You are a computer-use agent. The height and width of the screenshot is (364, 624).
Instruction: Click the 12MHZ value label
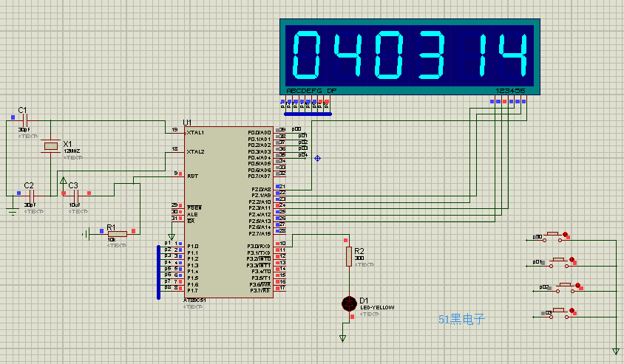tap(72, 151)
